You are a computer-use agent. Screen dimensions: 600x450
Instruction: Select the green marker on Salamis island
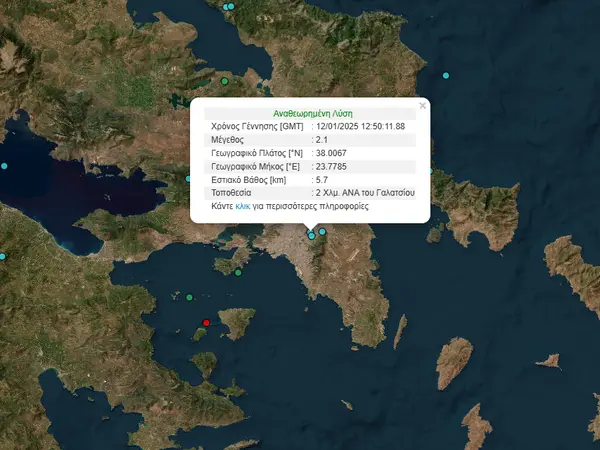(239, 271)
